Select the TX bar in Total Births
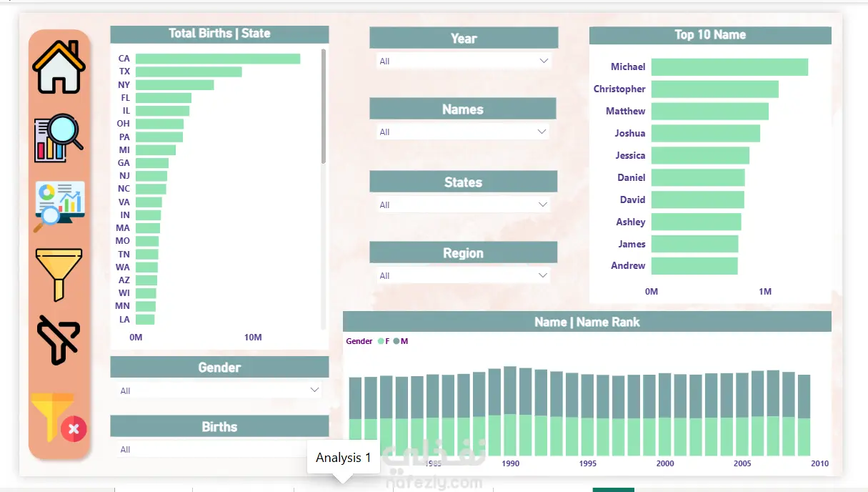 189,72
